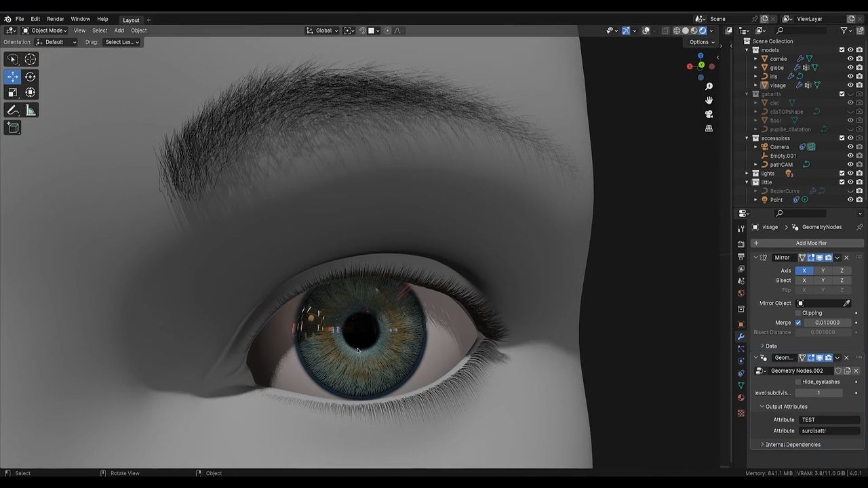Select the Rotate tool in the toolbar

click(x=31, y=77)
